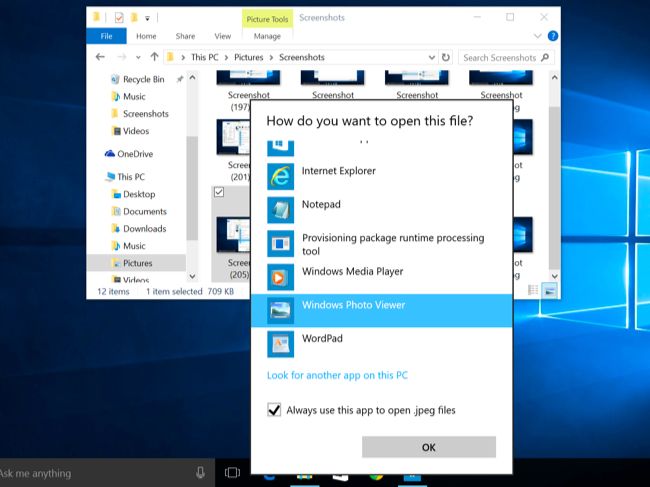This screenshot has width=650, height=487.
Task: Open the Quick Access Toolbar customize dropdown
Action: pyautogui.click(x=148, y=17)
